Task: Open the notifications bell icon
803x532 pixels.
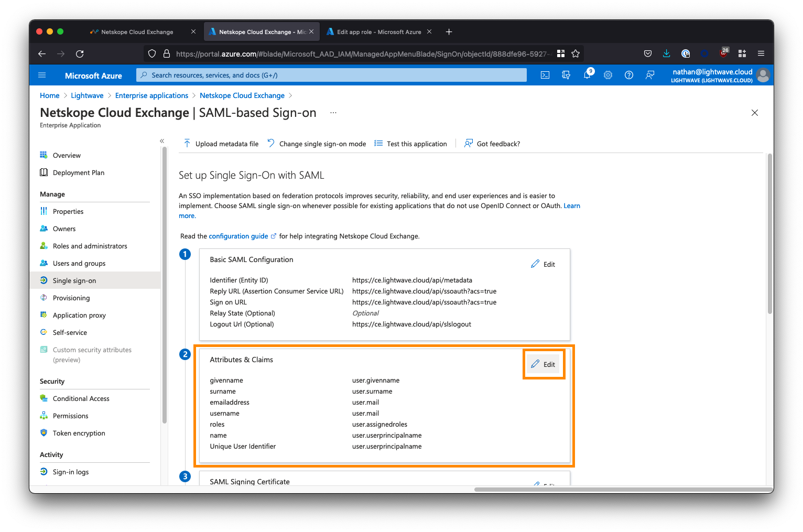Action: click(587, 75)
